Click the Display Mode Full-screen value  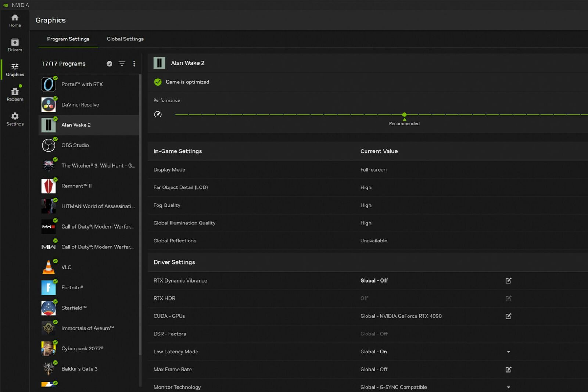[373, 170]
